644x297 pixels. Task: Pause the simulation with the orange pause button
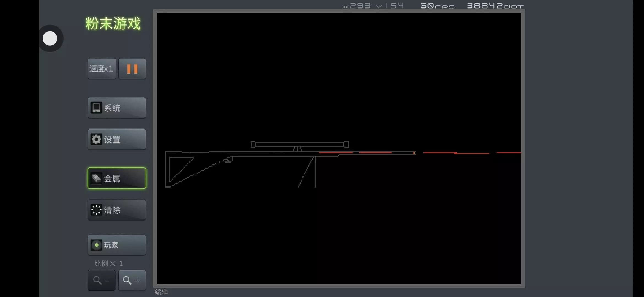click(x=132, y=69)
